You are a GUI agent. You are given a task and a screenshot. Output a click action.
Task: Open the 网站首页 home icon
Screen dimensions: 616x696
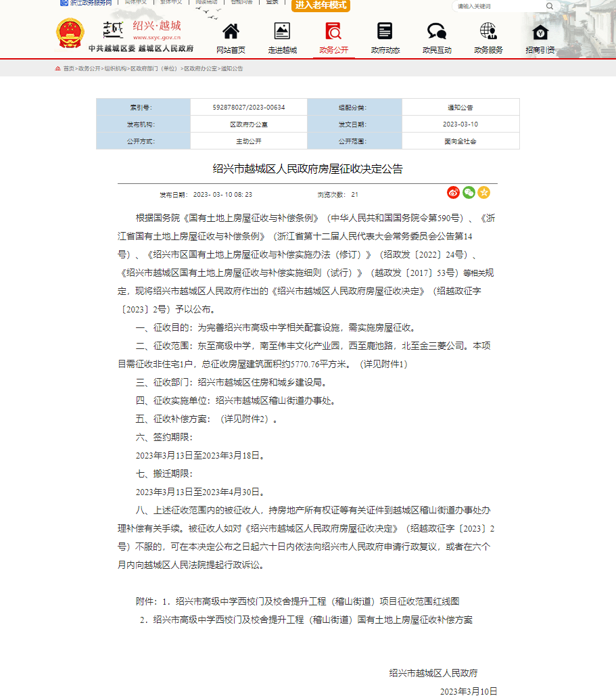(231, 32)
